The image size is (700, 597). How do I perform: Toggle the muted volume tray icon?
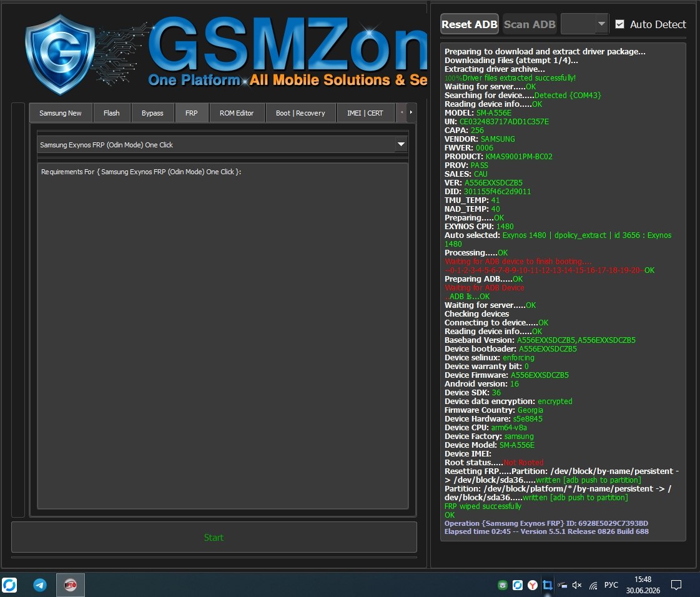pos(577,585)
